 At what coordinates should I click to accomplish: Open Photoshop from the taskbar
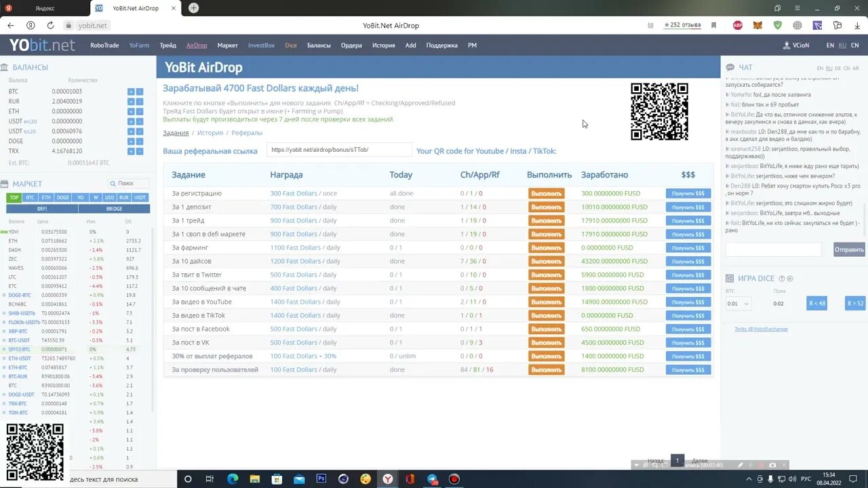(321, 479)
